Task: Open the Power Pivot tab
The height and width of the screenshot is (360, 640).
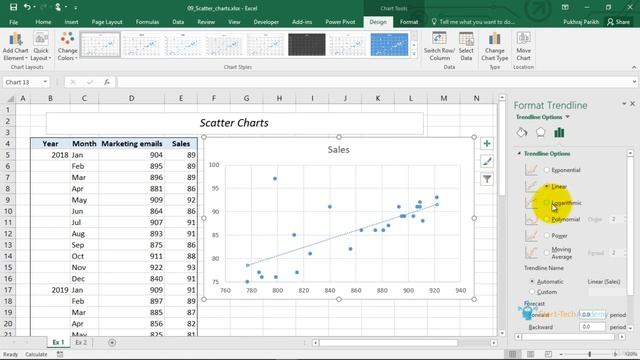Action: [x=340, y=22]
